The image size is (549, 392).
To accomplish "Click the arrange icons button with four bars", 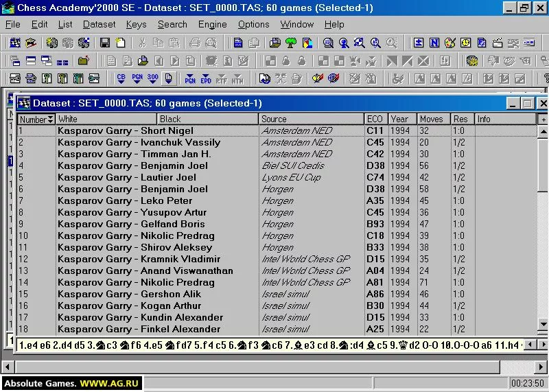I will [x=62, y=61].
